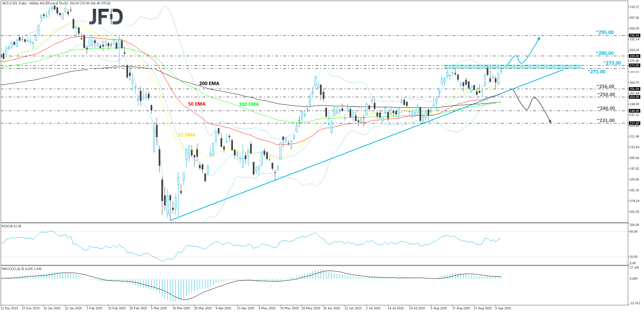Click the red 50 EMA label
The width and height of the screenshot is (644, 312).
197,104
